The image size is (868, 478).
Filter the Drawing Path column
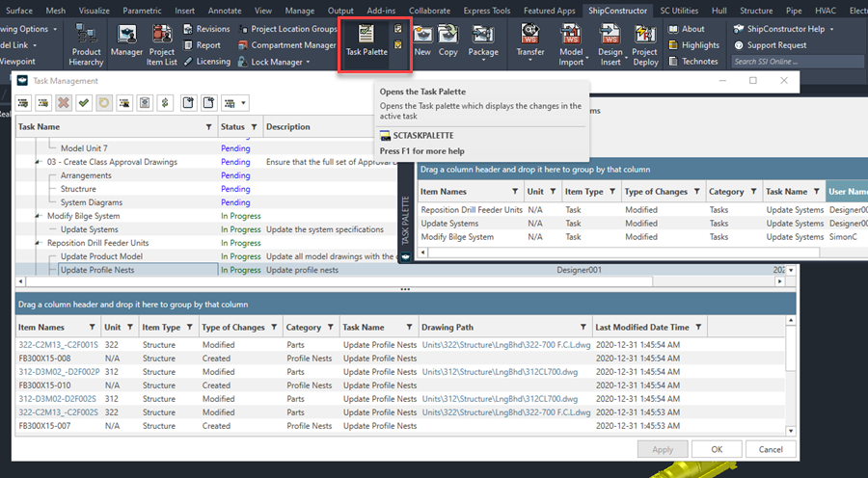click(x=583, y=328)
